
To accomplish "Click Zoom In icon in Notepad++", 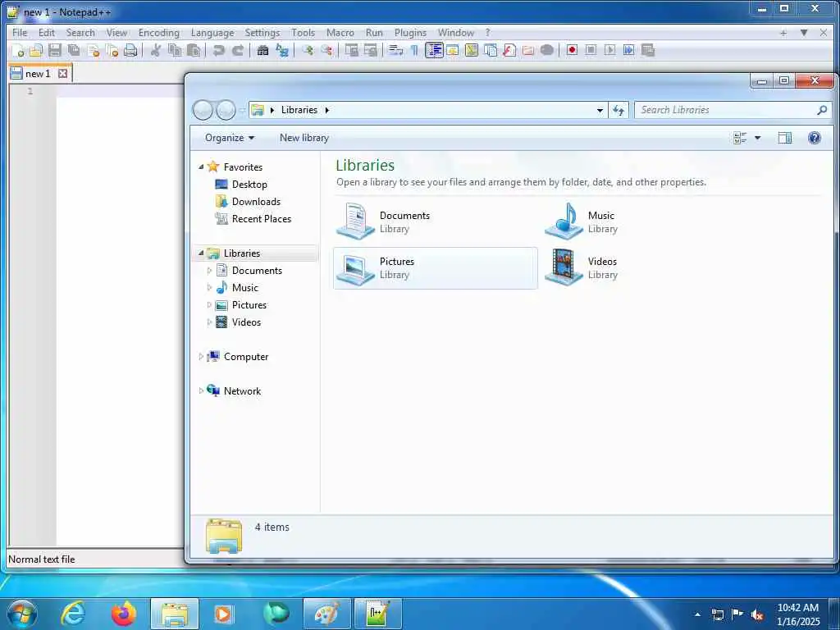I will pyautogui.click(x=308, y=50).
